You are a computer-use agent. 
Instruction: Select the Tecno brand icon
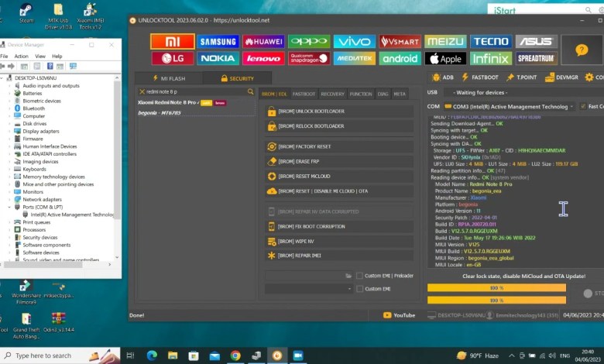(491, 41)
